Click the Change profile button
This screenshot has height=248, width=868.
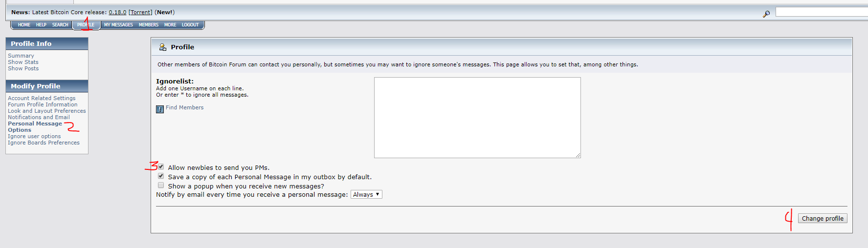823,218
